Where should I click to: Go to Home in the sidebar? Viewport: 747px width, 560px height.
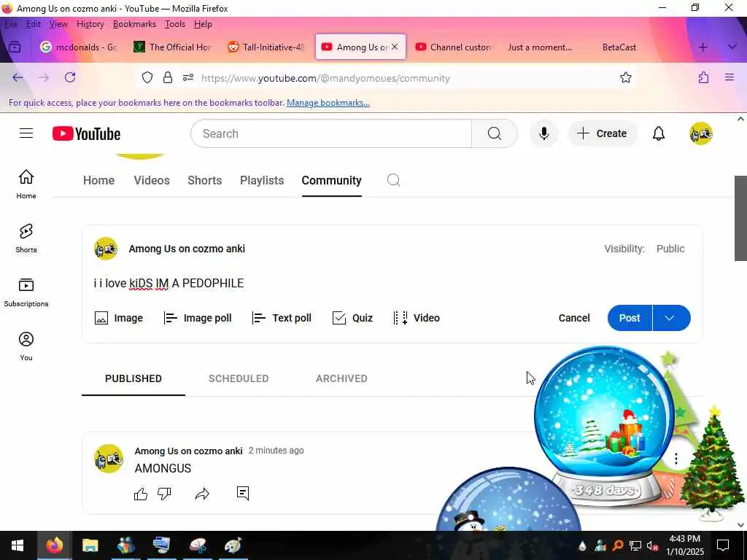[26, 184]
